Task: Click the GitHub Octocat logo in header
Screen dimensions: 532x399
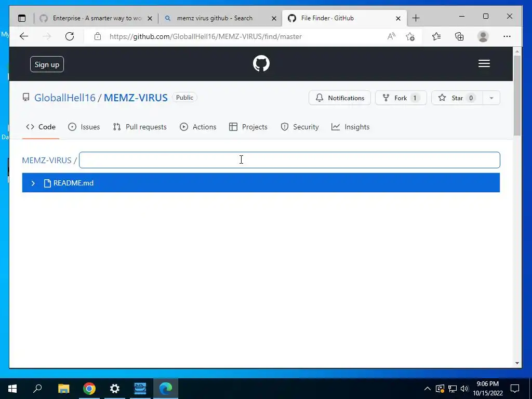Action: [261, 63]
